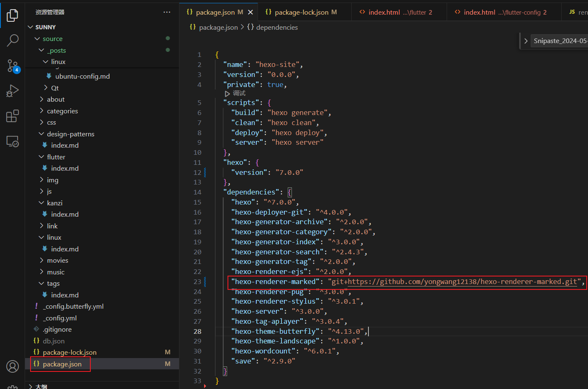Image resolution: width=588 pixels, height=389 pixels.
Task: Open the Accounts icon in activity bar
Action: click(x=13, y=366)
